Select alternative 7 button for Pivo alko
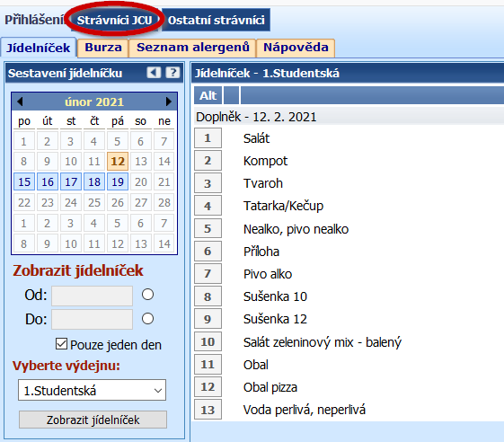504x442 pixels. click(x=208, y=274)
